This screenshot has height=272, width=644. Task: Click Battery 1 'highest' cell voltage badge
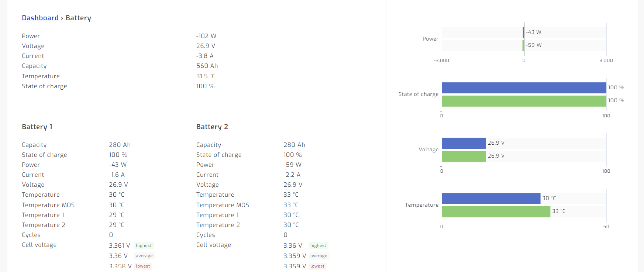point(144,246)
